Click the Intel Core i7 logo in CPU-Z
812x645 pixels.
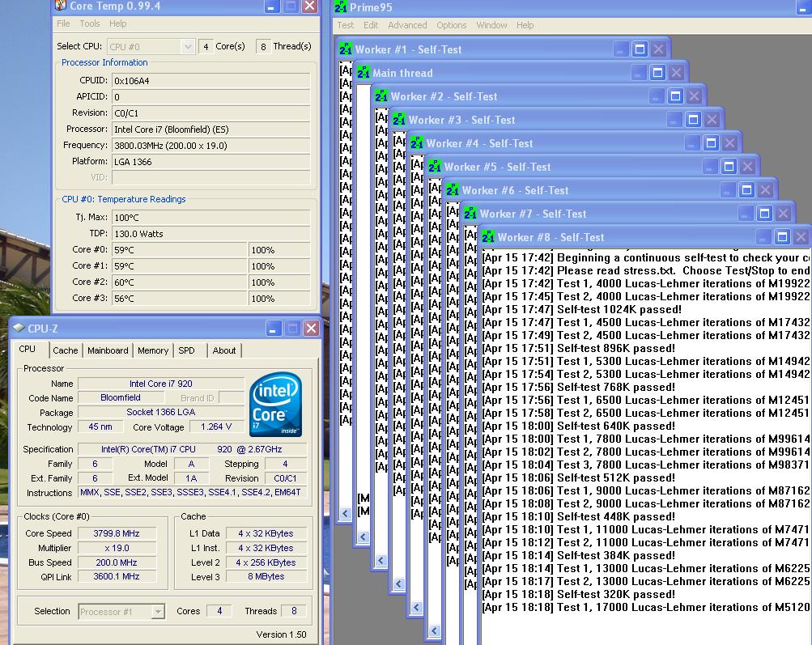(x=275, y=405)
